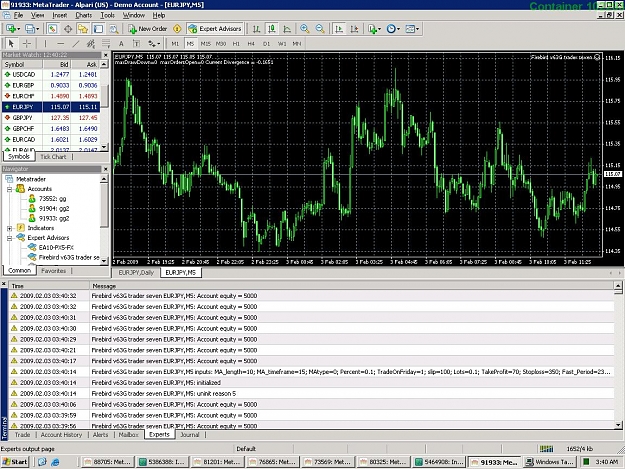Select the GBPJPY symbol row

51,118
